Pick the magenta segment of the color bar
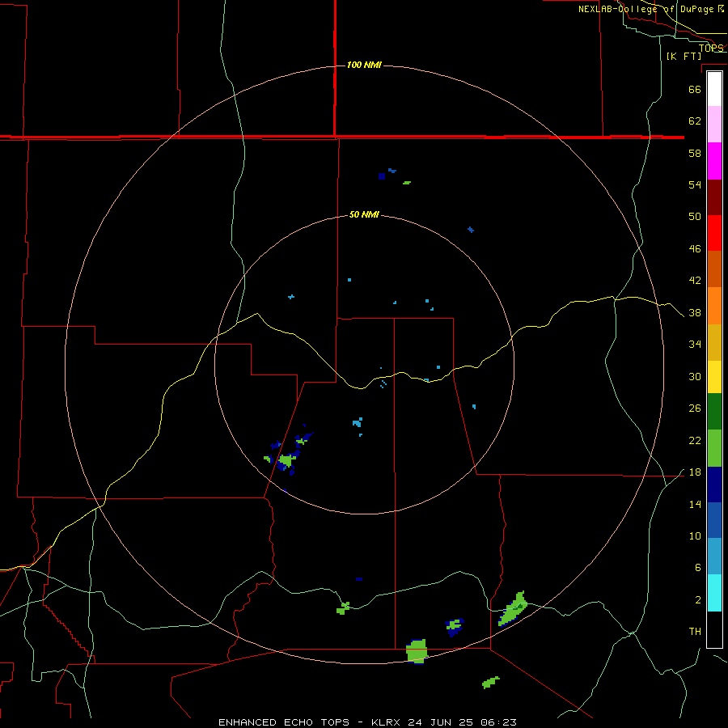The height and width of the screenshot is (728, 728). tap(714, 161)
